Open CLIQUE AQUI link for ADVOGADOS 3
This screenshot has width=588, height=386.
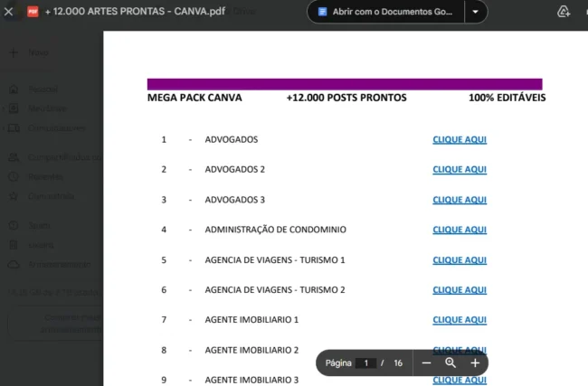[460, 200]
